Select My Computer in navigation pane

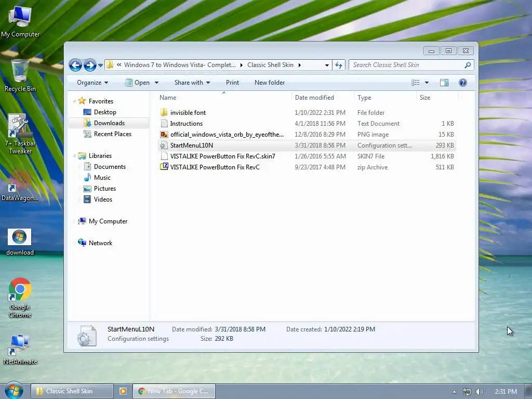pos(108,221)
